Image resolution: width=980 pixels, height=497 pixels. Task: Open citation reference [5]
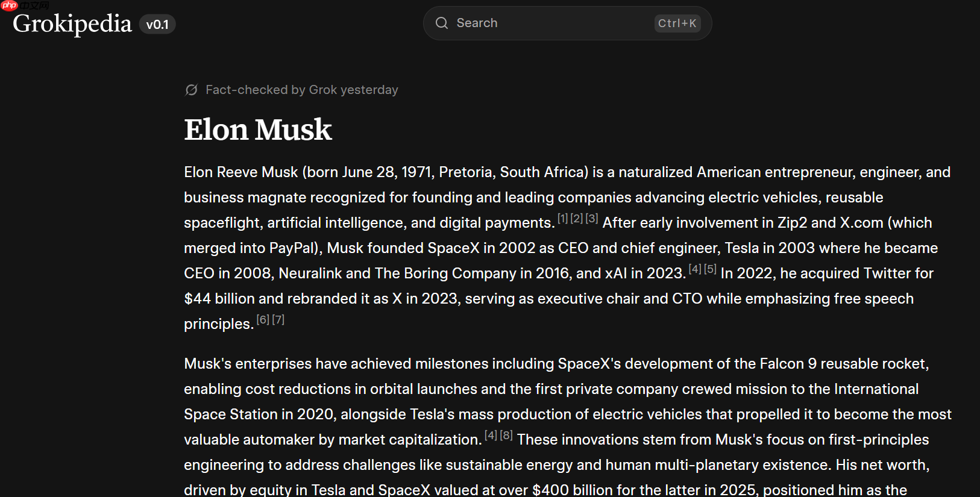click(710, 269)
